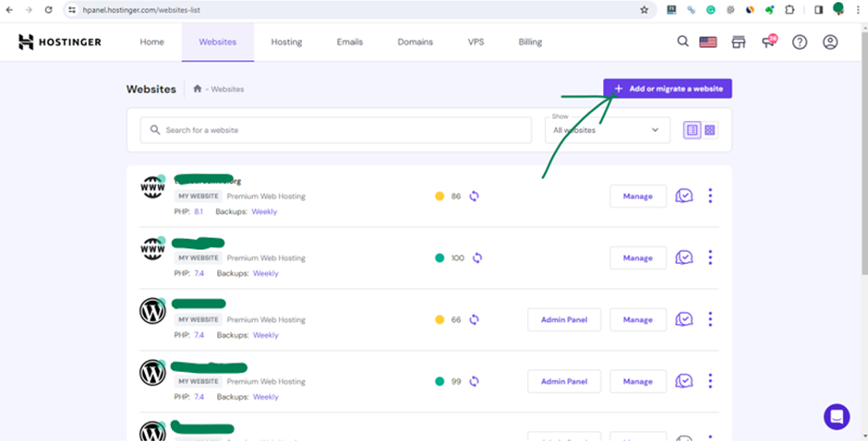Click Manage in score 100 row
The width and height of the screenshot is (868, 442).
pos(638,258)
